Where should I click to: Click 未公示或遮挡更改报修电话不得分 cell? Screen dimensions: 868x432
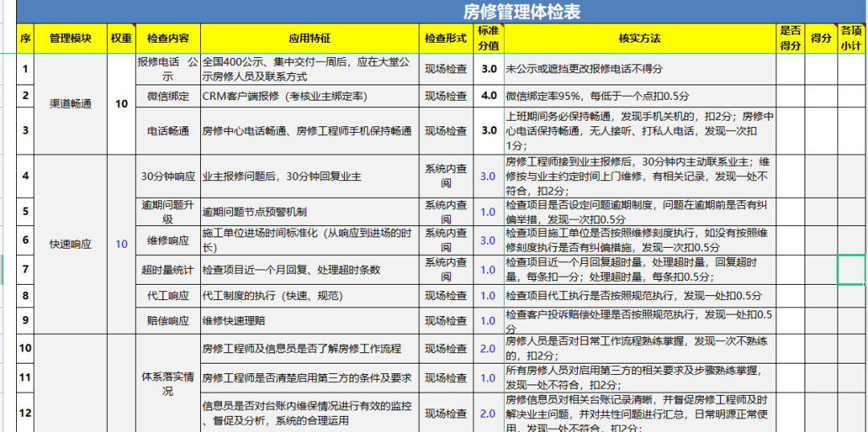(640, 69)
